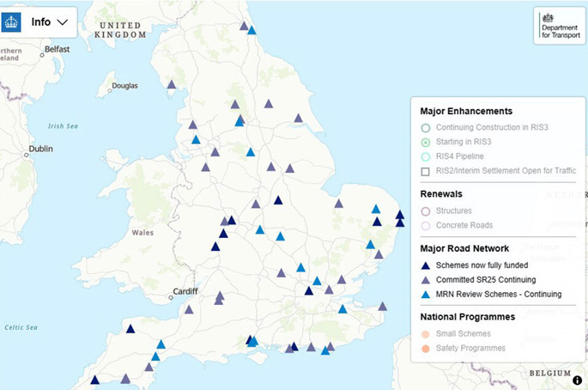Viewport: 588px width, 390px height.
Task: Select purple triangle marker in Cornwall right of the far-west navy one
Action: point(125,379)
